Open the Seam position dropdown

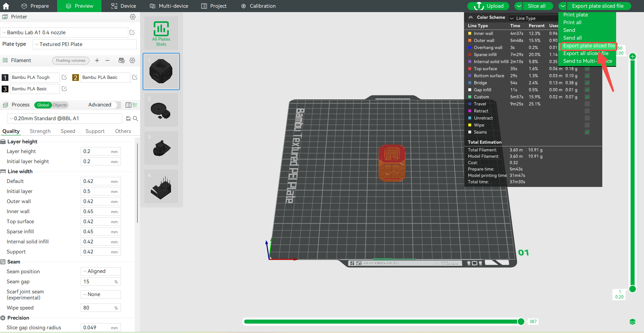tap(100, 271)
